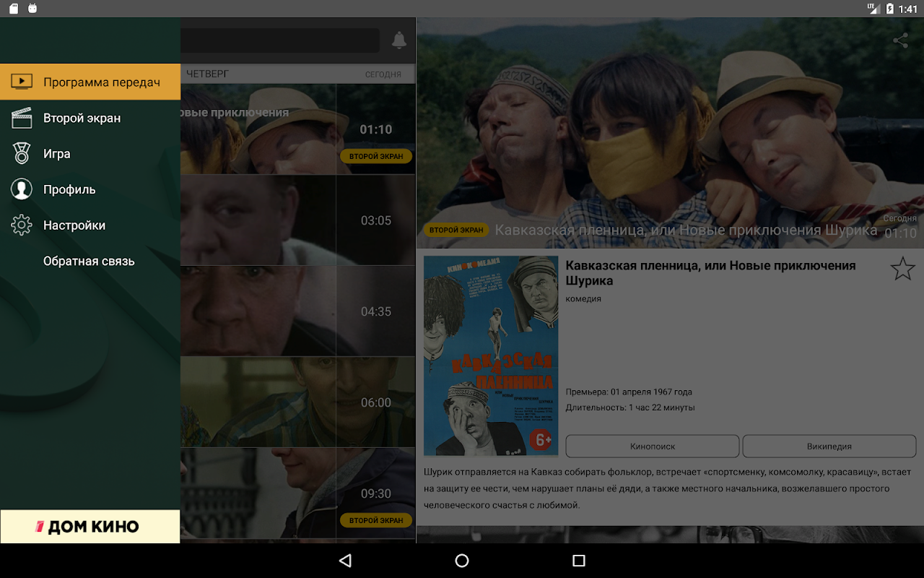Open Настройки menu item

tap(90, 225)
